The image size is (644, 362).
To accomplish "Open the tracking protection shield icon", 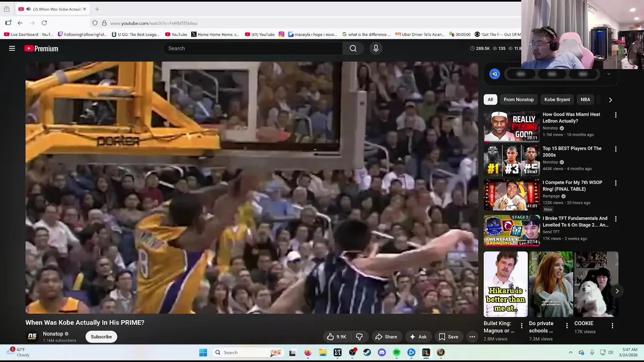I will point(95,23).
